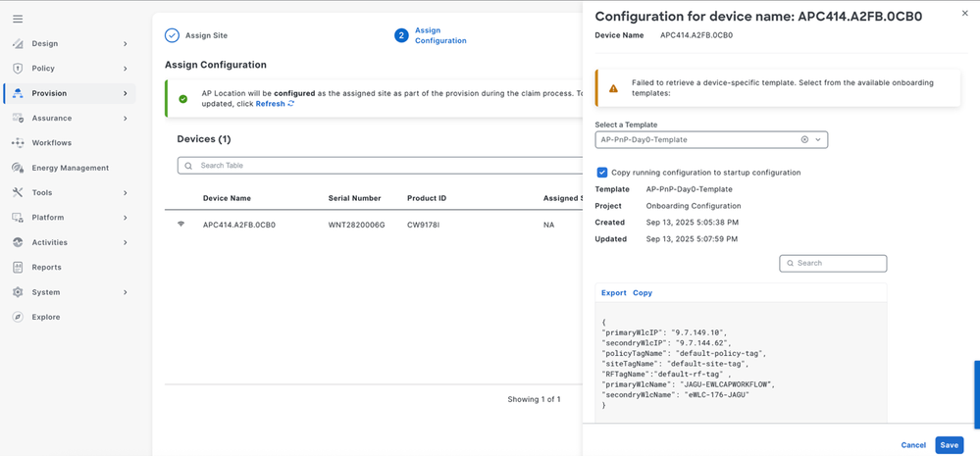The image size is (980, 456).
Task: Click the Workflows sidebar icon
Action: [x=18, y=143]
